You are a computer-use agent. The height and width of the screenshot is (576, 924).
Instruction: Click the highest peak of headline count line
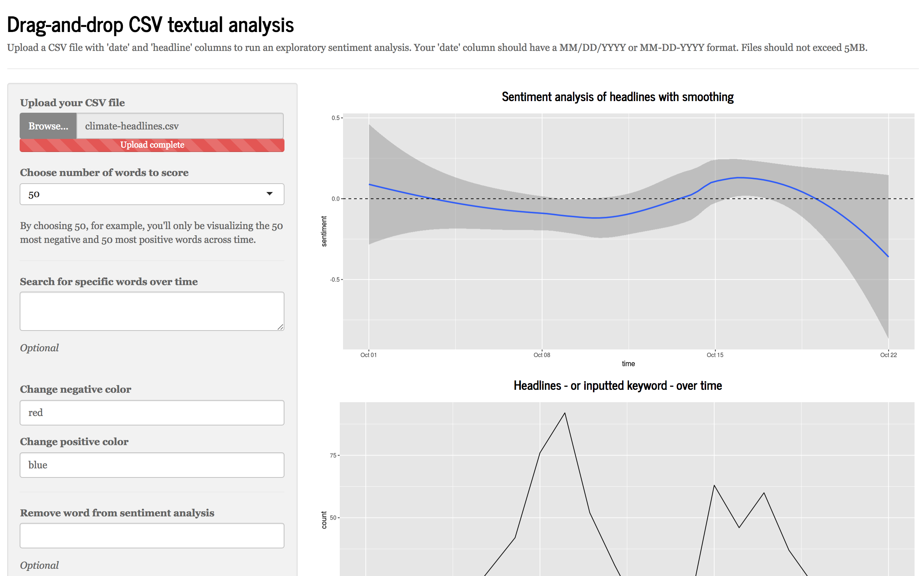(x=565, y=413)
